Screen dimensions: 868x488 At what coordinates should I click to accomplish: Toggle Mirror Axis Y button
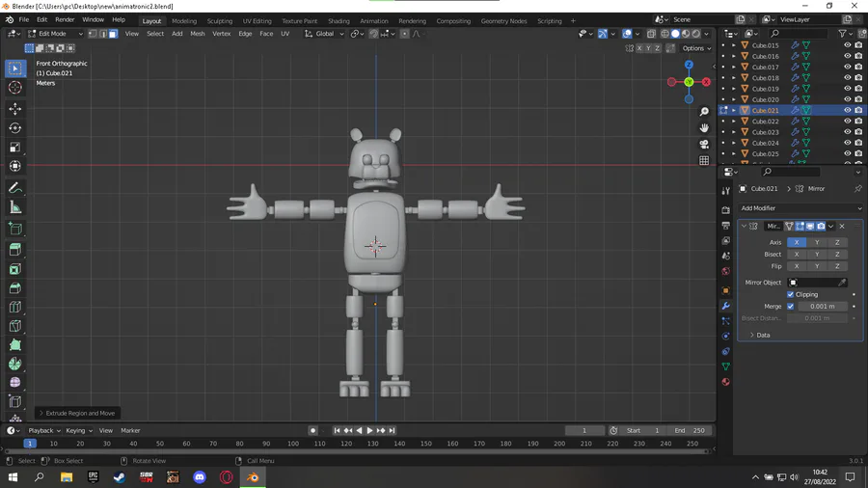tap(817, 242)
